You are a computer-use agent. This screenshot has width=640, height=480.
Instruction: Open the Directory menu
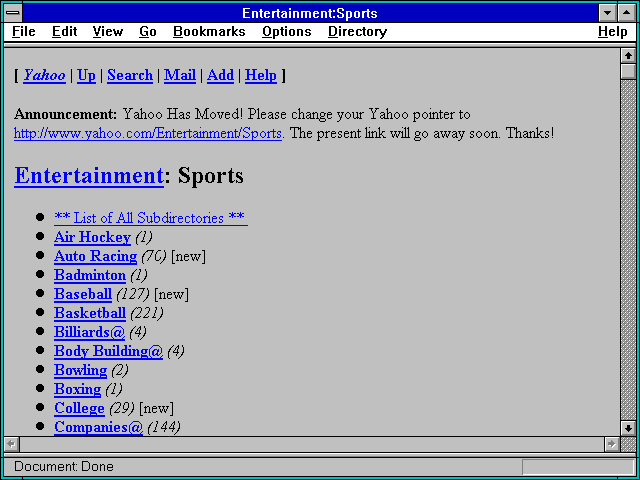[358, 32]
